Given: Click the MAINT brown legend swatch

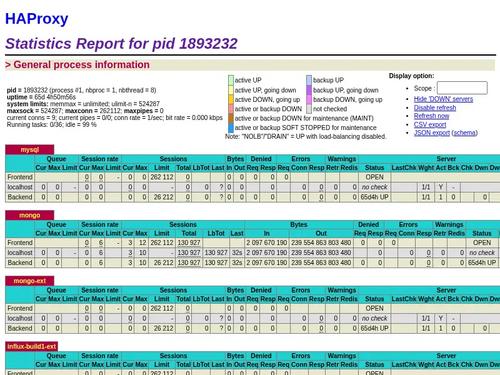Looking at the screenshot, I should (231, 118).
